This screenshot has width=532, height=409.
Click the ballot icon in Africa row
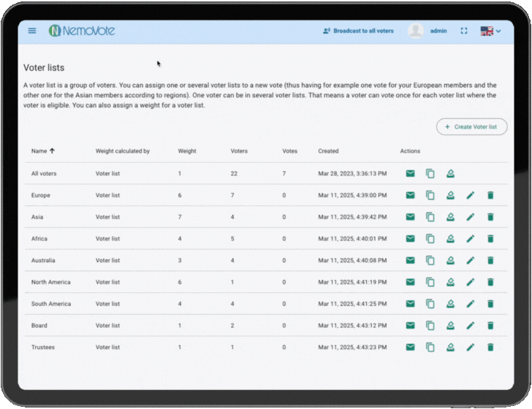tap(451, 239)
